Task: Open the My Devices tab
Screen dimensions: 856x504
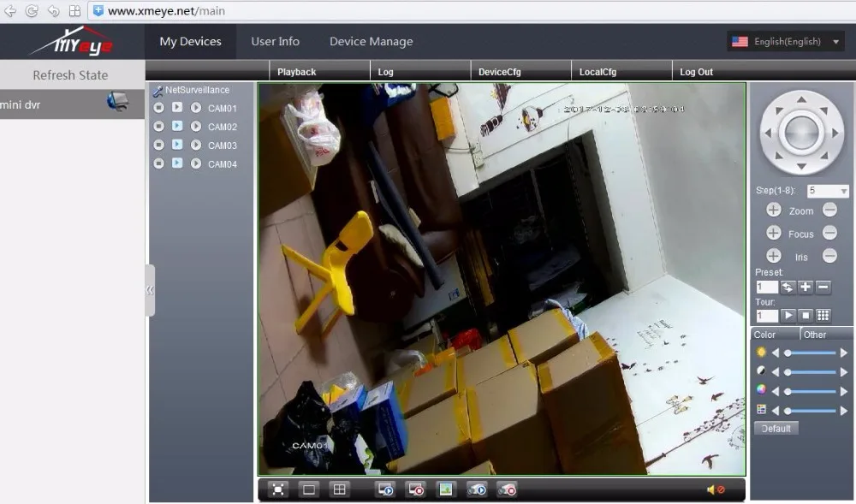Action: 191,41
